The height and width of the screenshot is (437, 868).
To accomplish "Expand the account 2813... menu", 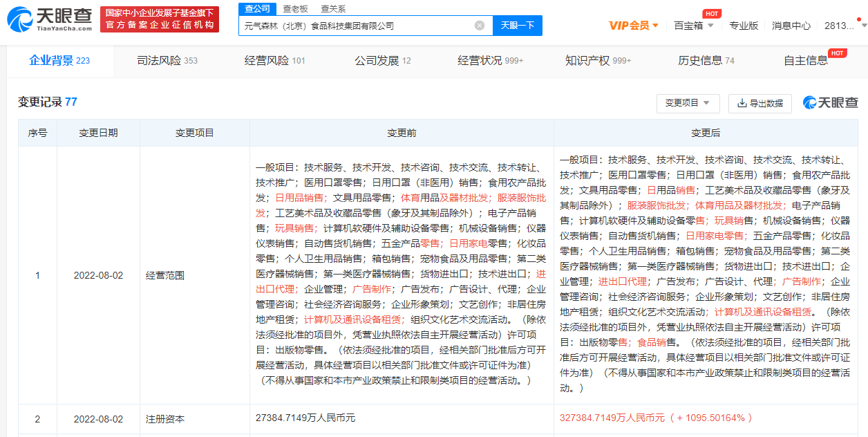I will [845, 26].
